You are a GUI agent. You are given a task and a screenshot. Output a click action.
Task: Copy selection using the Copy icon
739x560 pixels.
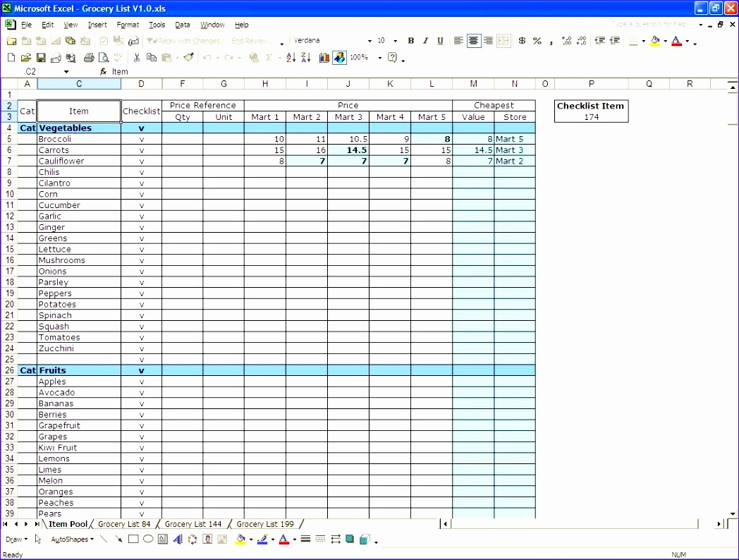tap(152, 58)
